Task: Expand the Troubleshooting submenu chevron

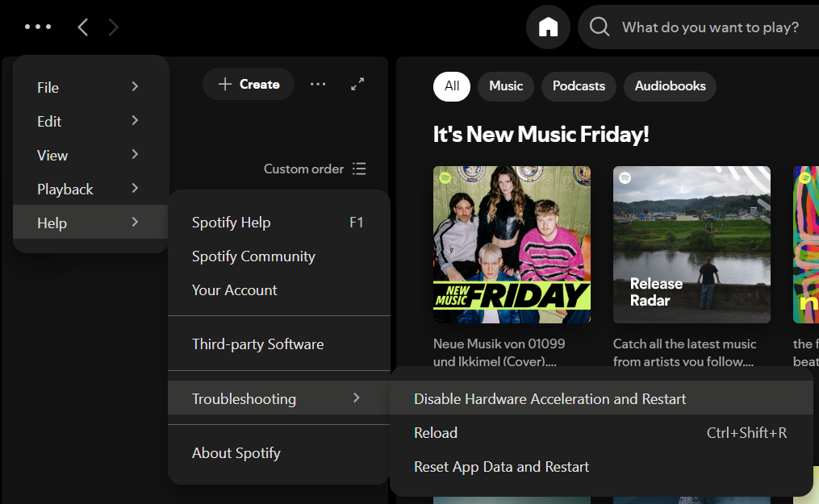Action: click(x=356, y=398)
